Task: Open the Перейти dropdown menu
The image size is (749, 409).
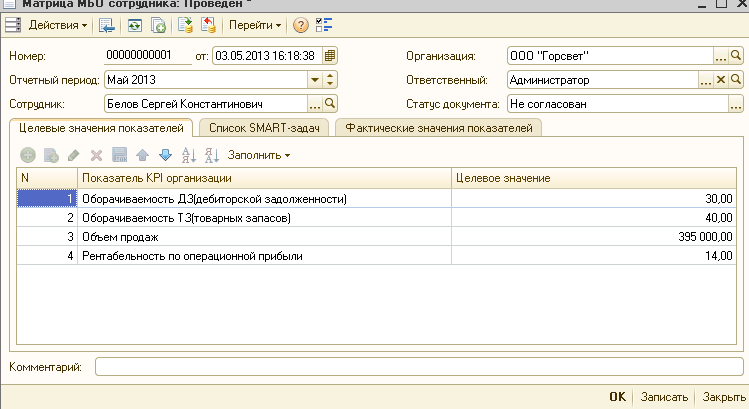Action: click(x=255, y=25)
